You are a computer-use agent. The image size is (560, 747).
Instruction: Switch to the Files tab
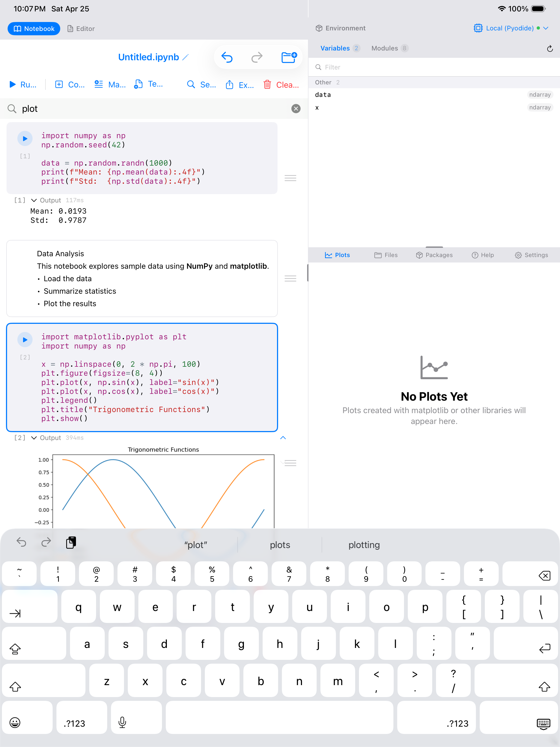[x=386, y=255]
